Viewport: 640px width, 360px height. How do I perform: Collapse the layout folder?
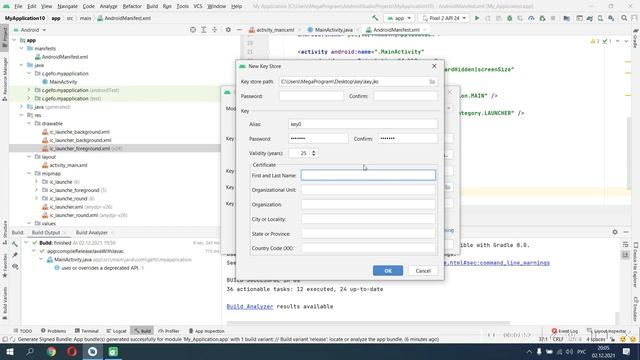click(x=29, y=157)
